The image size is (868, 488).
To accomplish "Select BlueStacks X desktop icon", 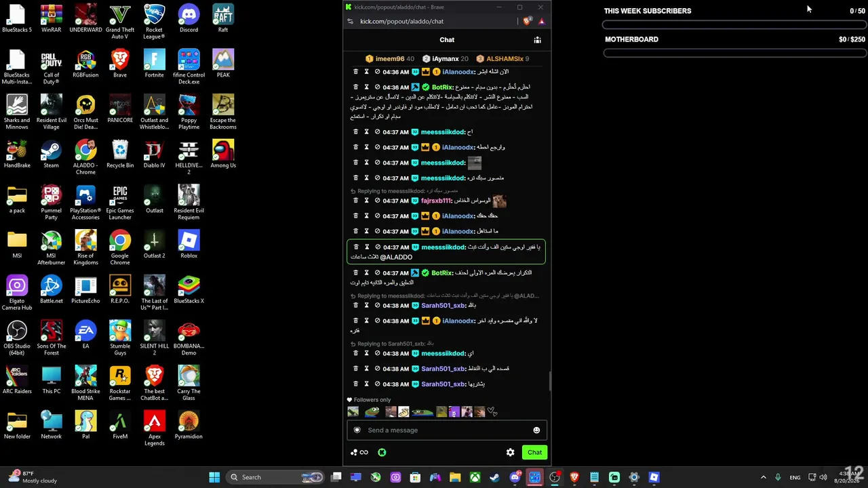I will [x=189, y=290].
